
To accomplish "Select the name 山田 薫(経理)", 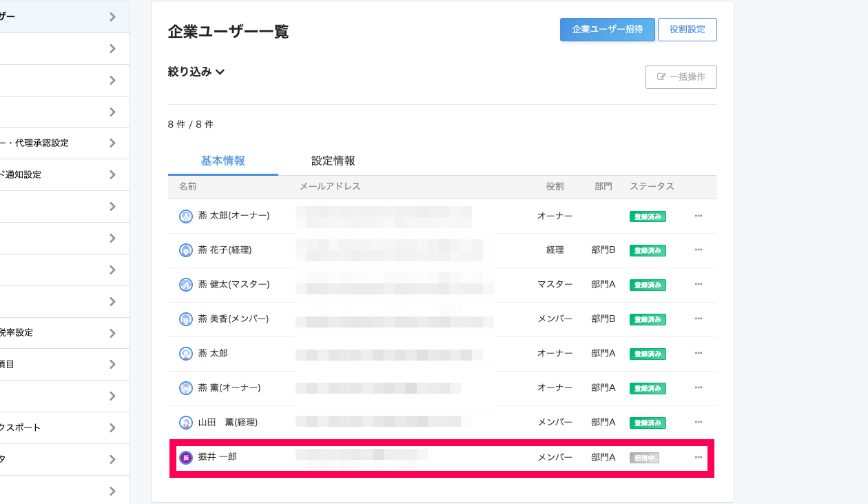I will pyautogui.click(x=228, y=423).
